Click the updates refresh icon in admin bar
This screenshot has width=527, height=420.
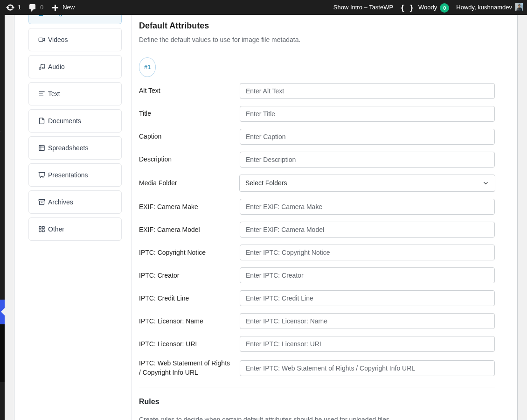coord(10,7)
